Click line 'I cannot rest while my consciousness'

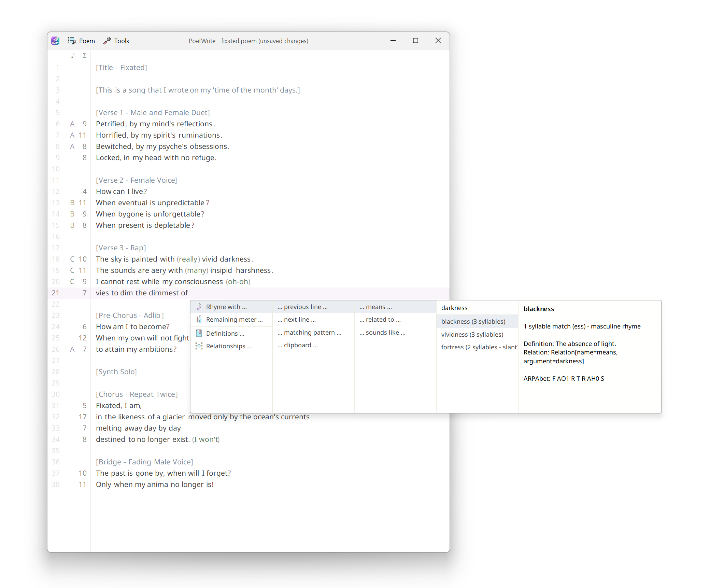pos(159,282)
